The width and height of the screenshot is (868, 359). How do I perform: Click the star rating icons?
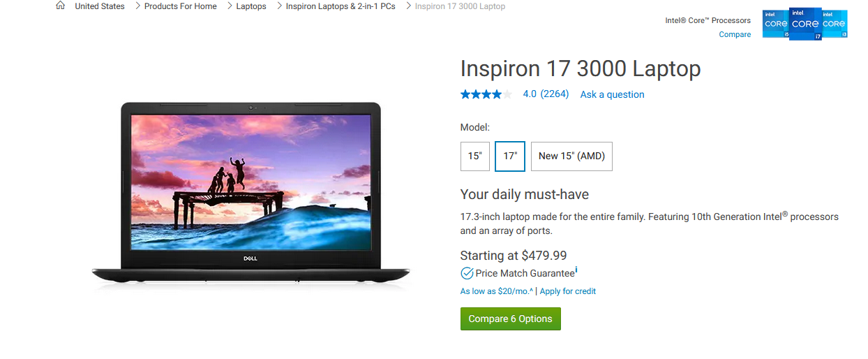(486, 94)
